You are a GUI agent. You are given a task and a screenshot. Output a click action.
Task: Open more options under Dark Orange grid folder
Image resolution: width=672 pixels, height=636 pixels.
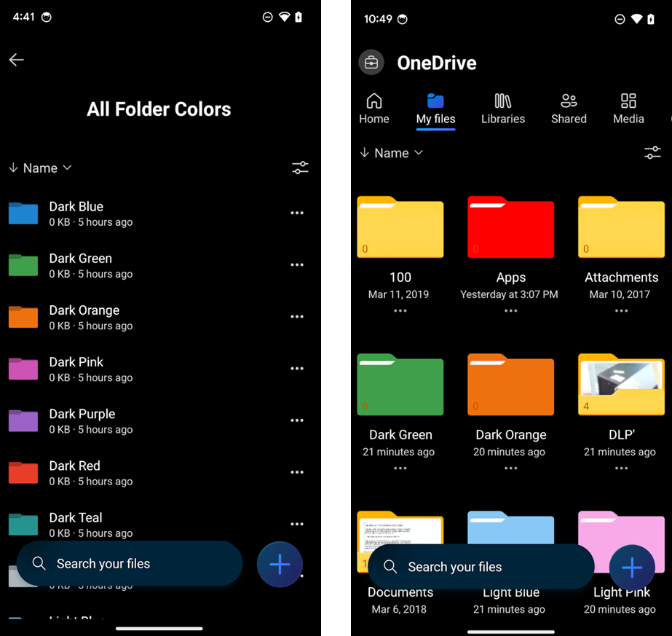pyautogui.click(x=511, y=468)
